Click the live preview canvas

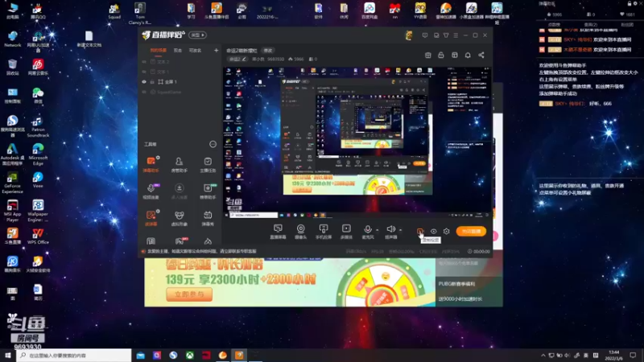[x=357, y=142]
